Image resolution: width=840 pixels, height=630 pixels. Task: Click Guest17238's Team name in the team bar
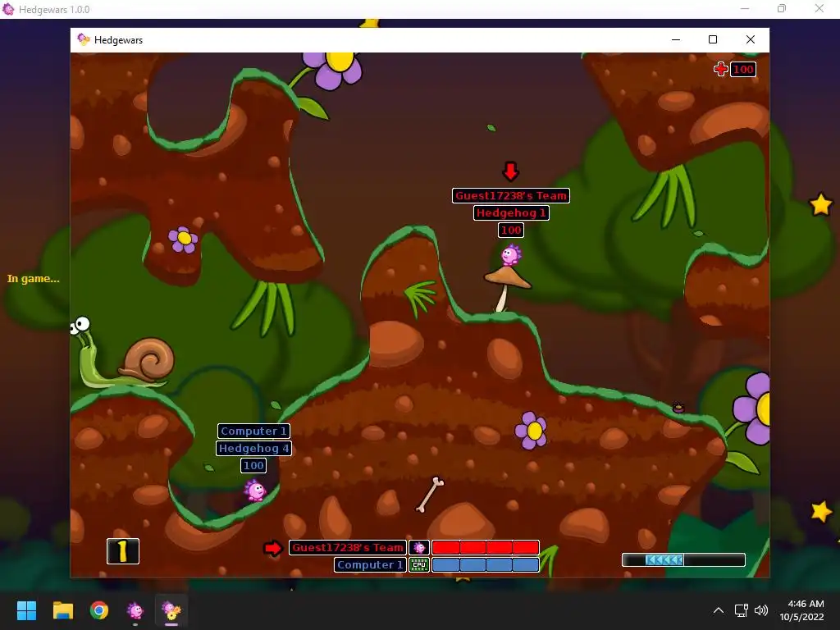[348, 547]
